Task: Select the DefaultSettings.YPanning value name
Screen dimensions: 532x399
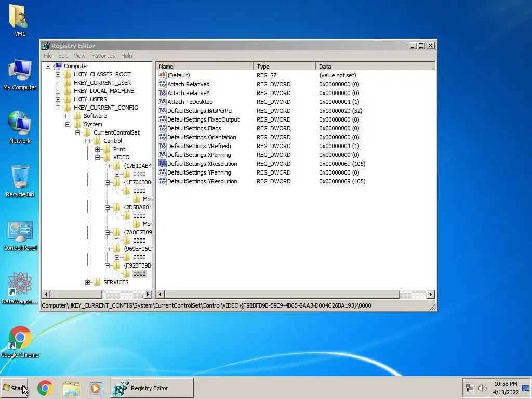Action: click(199, 172)
